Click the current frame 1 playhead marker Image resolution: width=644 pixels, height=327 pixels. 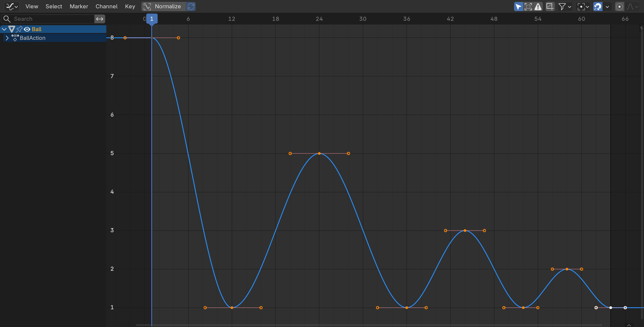tap(152, 19)
